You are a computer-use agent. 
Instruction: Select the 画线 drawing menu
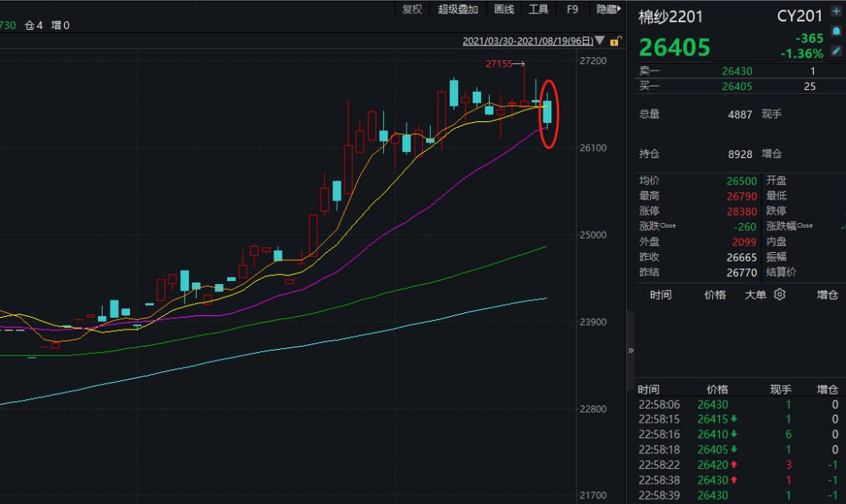504,9
